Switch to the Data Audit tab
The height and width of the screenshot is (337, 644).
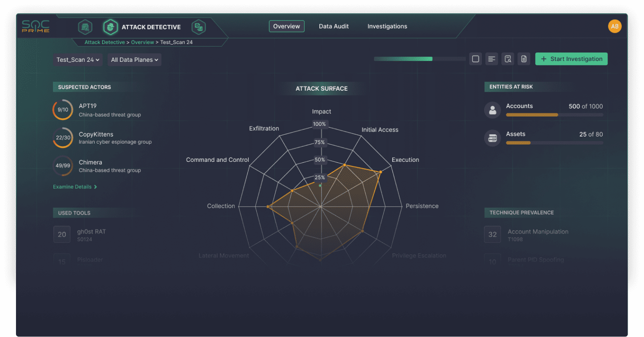(x=334, y=26)
